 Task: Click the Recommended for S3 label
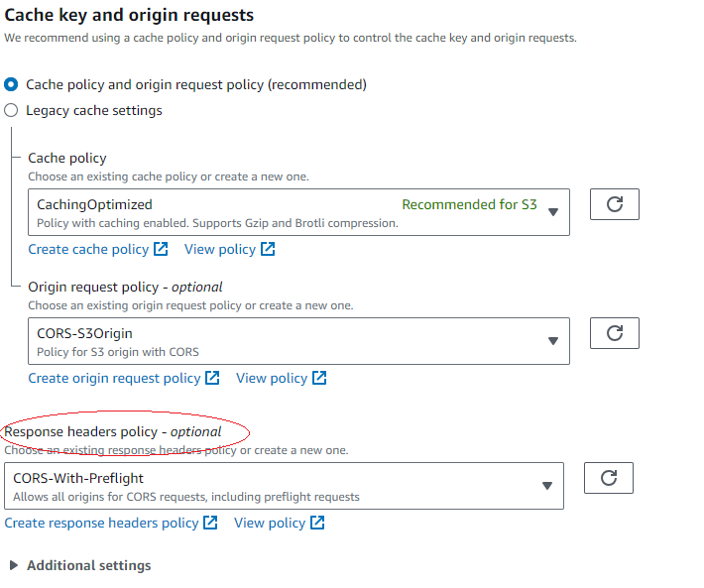(x=469, y=204)
